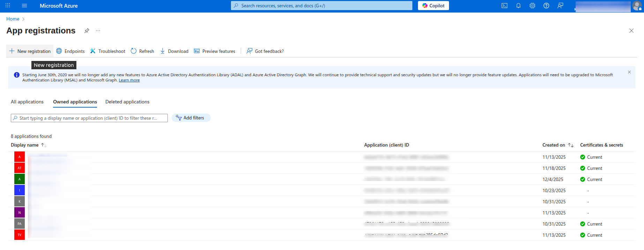This screenshot has height=250, width=644.
Task: Open Endpoints from the toolbar
Action: (x=70, y=51)
